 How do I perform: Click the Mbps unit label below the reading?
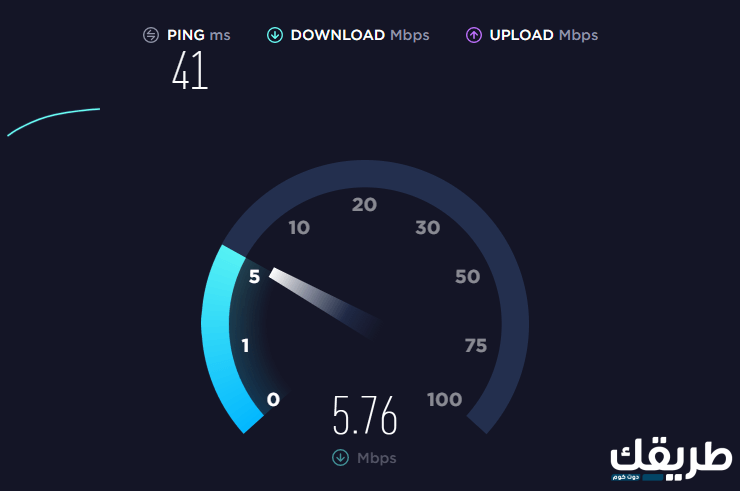tap(377, 458)
